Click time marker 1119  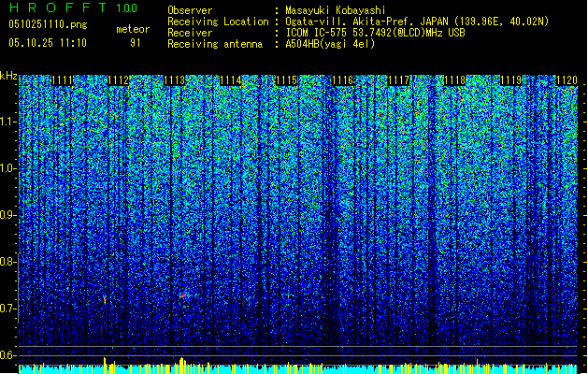[x=510, y=80]
